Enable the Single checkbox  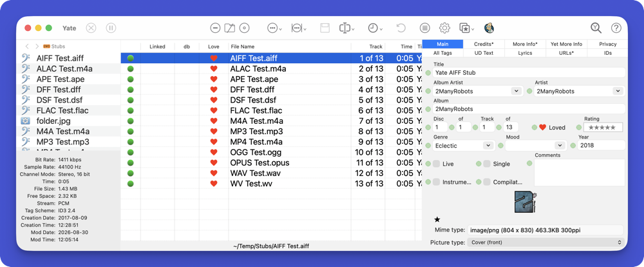(487, 164)
